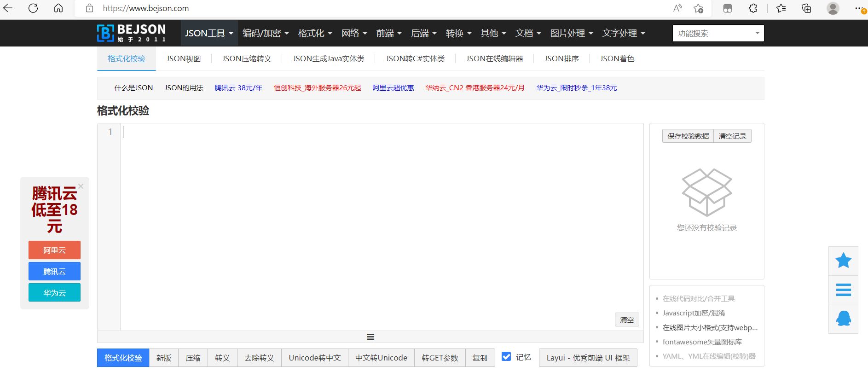This screenshot has height=372, width=868.
Task: Open the user profile avatar
Action: [x=833, y=8]
